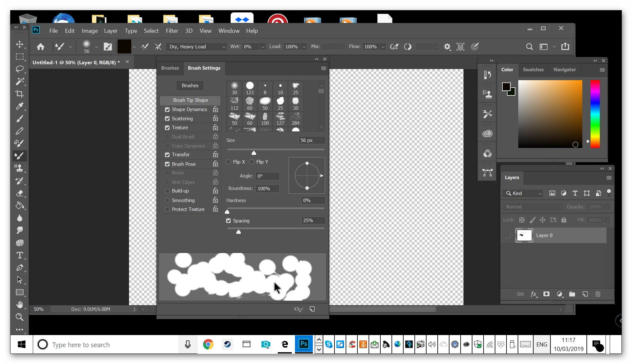Select the Zoom tool in toolbar
The image size is (632, 364).
click(x=19, y=317)
